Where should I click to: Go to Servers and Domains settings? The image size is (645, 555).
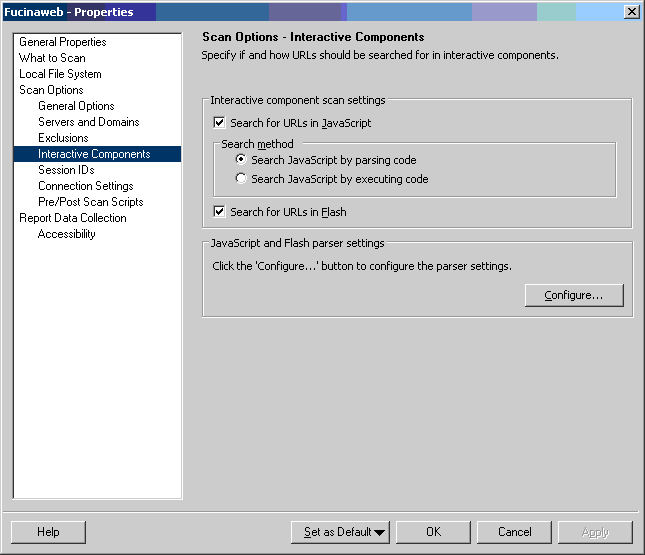88,122
